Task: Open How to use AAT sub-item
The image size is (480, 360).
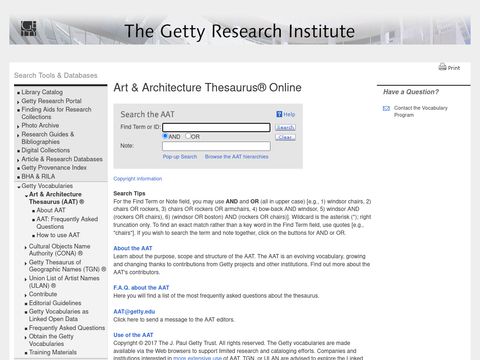Action: coord(58,235)
